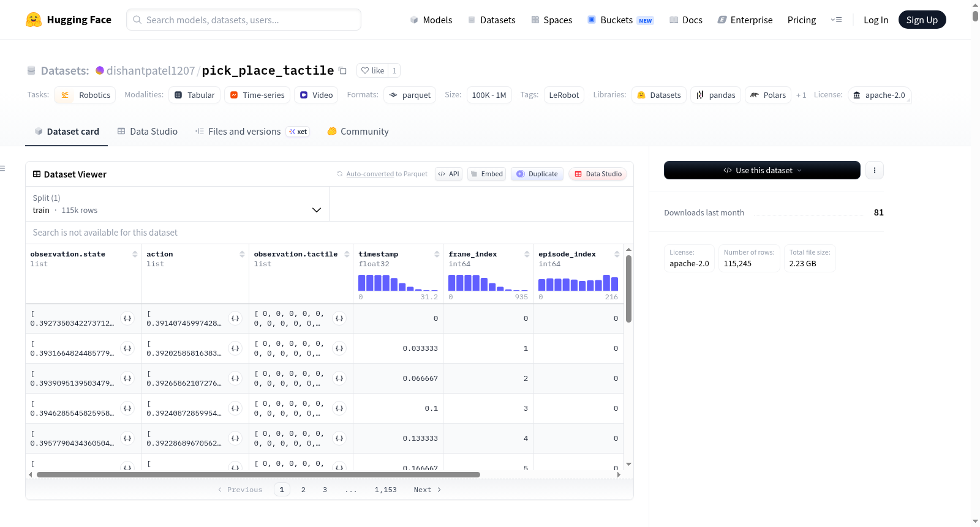
Task: Click the Sign Up button
Action: coord(922,20)
